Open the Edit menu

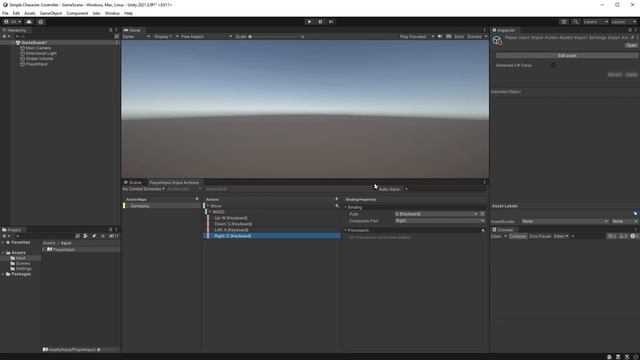(16, 13)
